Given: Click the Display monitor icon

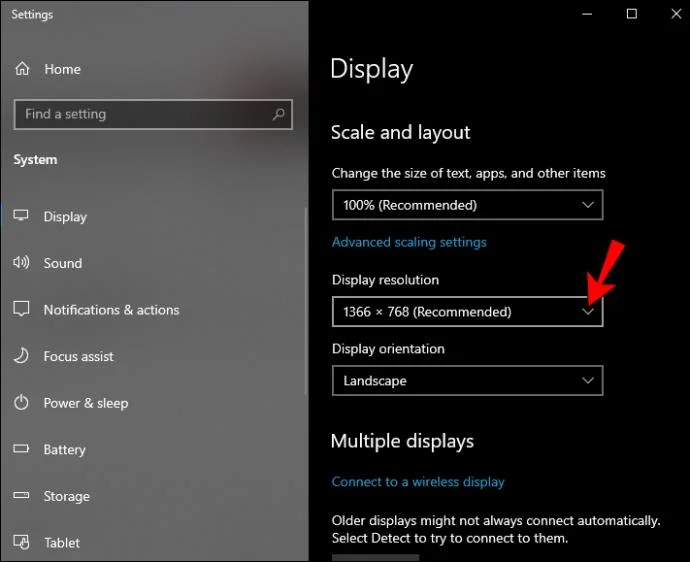Looking at the screenshot, I should pyautogui.click(x=21, y=216).
